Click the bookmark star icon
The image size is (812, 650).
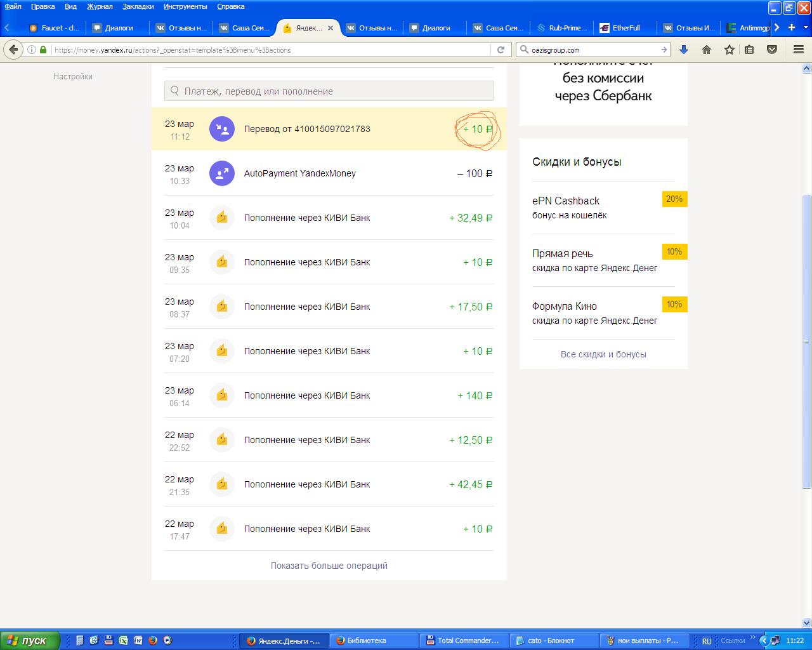(729, 50)
